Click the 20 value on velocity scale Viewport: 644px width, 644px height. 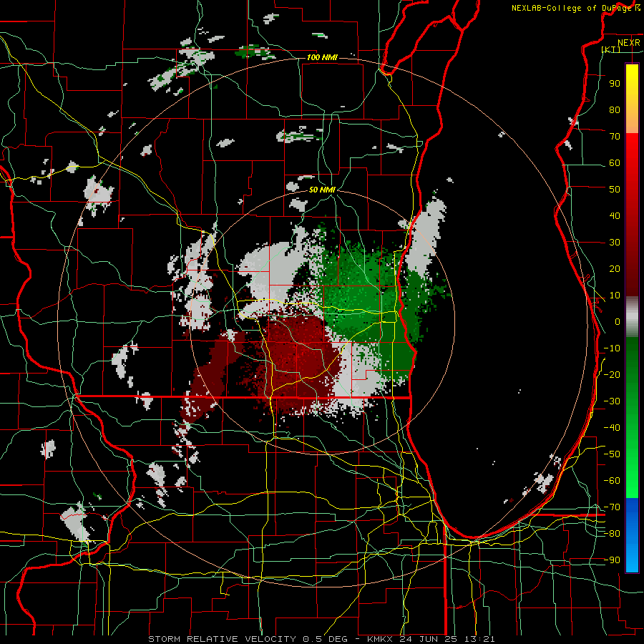point(615,268)
